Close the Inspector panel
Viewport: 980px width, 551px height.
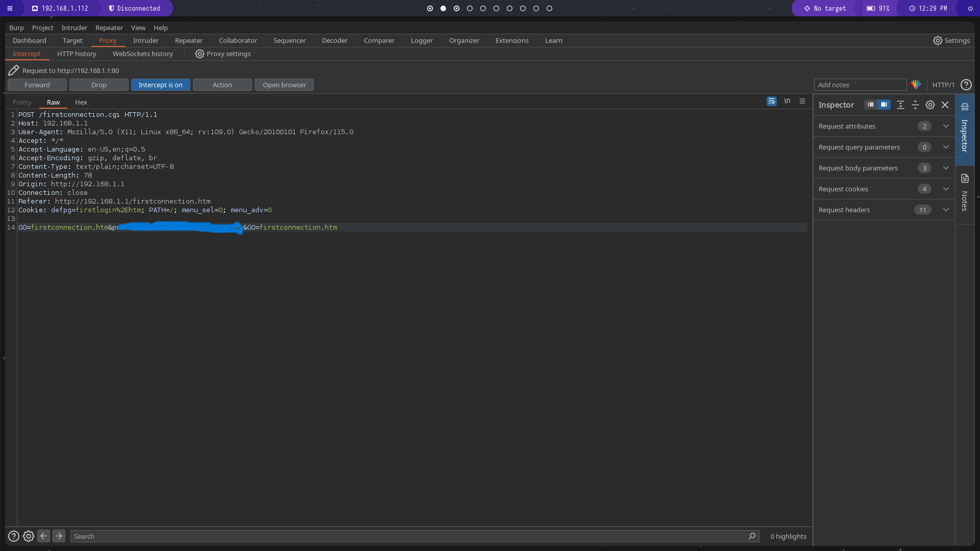tap(945, 105)
